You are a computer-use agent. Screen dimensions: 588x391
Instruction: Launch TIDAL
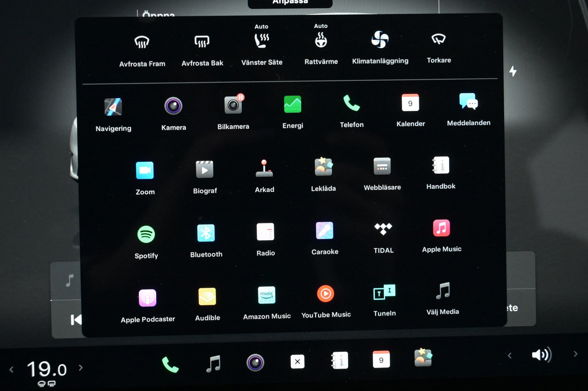(383, 229)
